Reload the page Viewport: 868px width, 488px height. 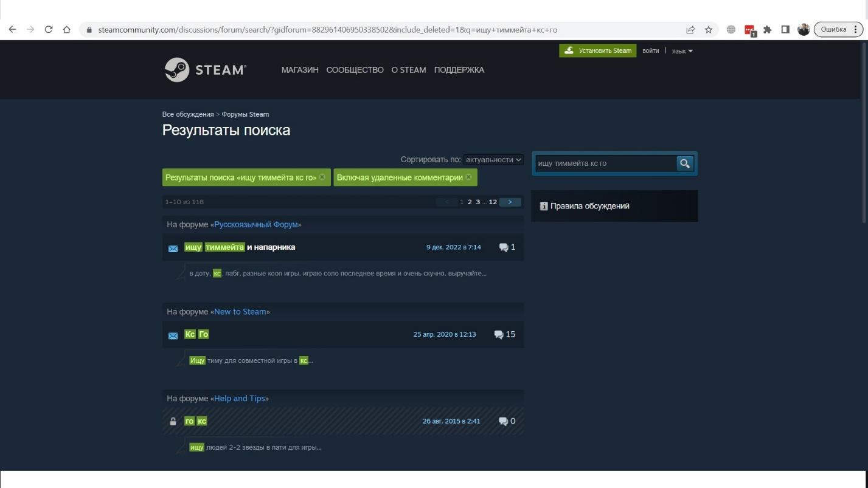[49, 29]
